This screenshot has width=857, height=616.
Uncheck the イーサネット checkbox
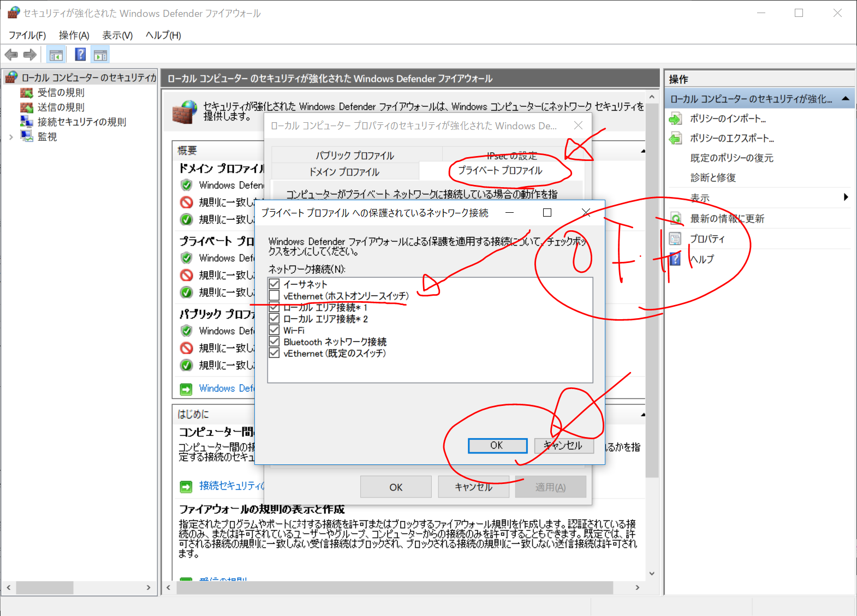pyautogui.click(x=275, y=284)
